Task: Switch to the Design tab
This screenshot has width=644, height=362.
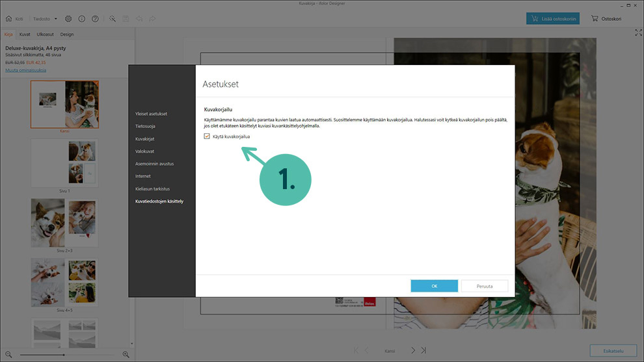Action: pos(67,34)
